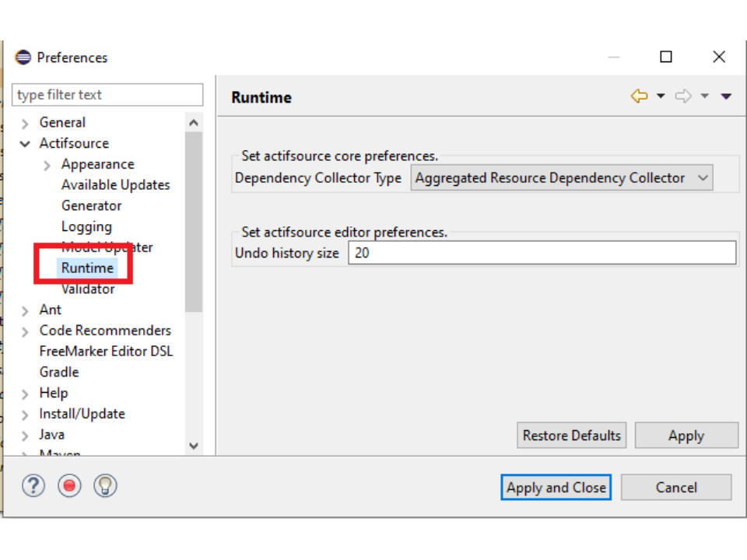Open the preferences page view menu triangle
The image size is (747, 560).
726,96
